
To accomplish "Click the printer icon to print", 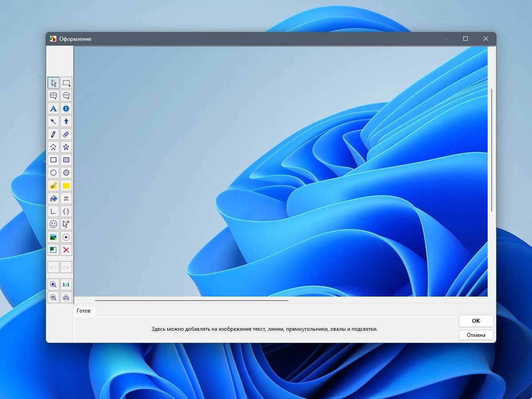I will point(66,297).
